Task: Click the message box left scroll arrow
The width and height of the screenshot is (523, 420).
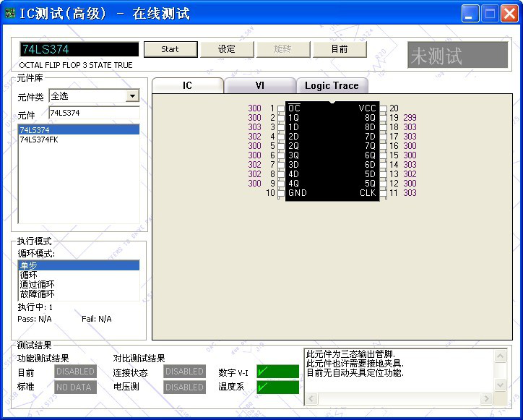Action: pyautogui.click(x=311, y=398)
